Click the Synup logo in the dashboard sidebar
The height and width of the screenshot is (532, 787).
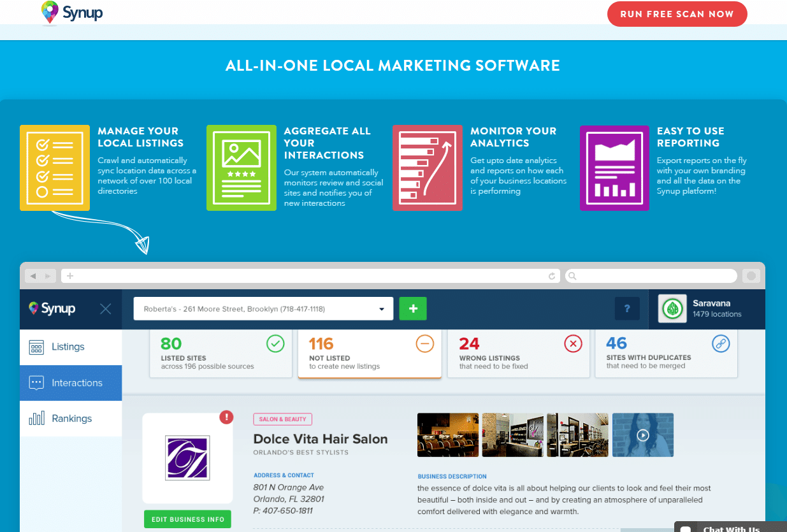[x=52, y=308]
